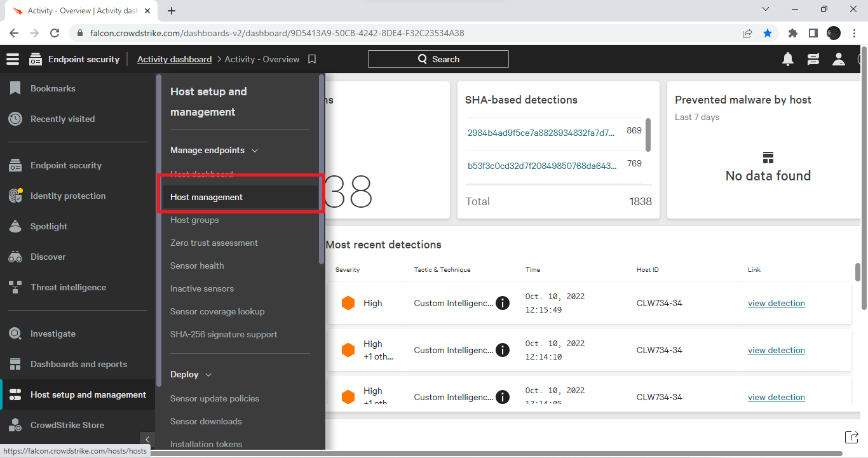Open Zero trust assessment

(x=214, y=243)
